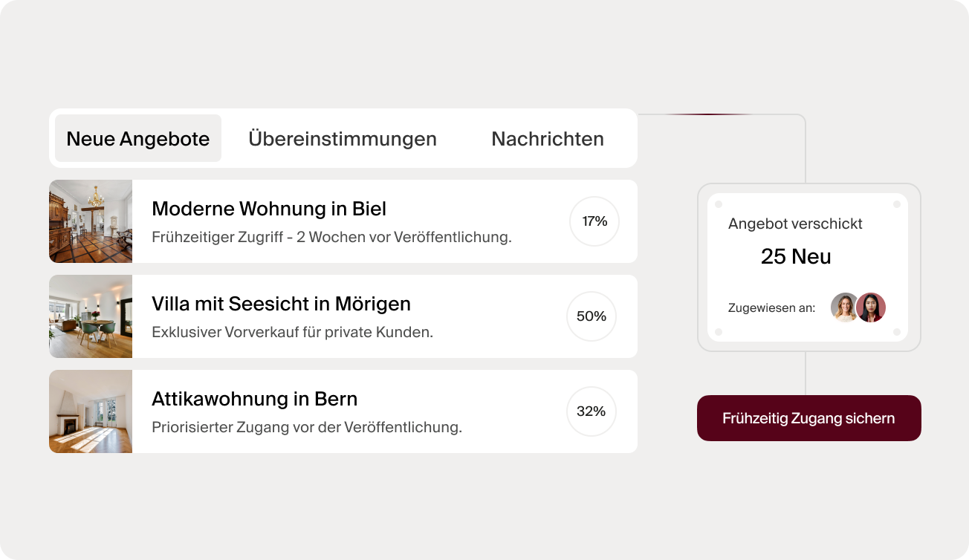
Task: Open the Villa mit Seesicht thumbnail
Action: coord(91,316)
